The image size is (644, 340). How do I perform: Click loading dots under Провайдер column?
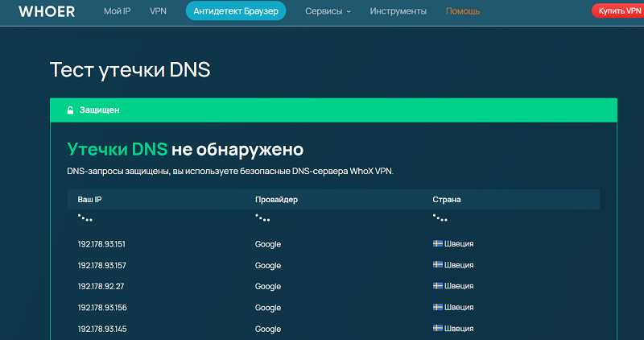(x=262, y=218)
